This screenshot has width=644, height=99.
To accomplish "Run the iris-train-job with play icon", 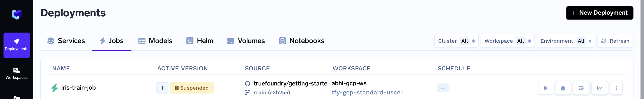I will click(x=545, y=88).
